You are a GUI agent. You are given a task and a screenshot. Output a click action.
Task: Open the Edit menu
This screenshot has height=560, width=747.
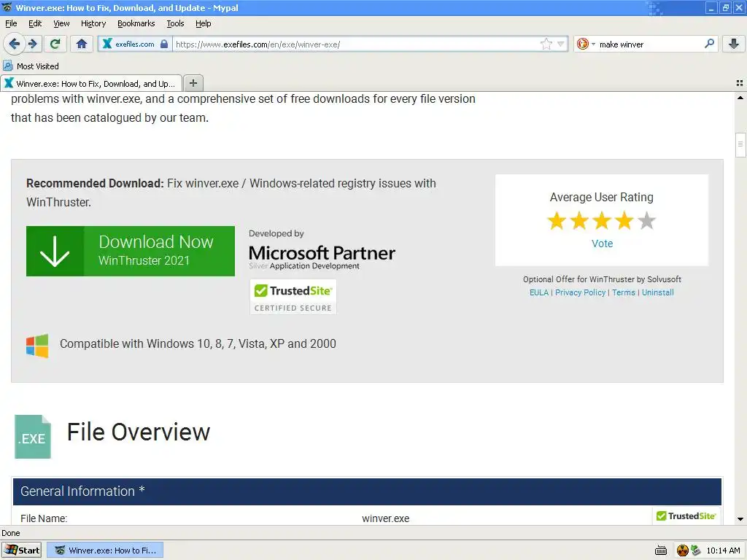[x=35, y=23]
